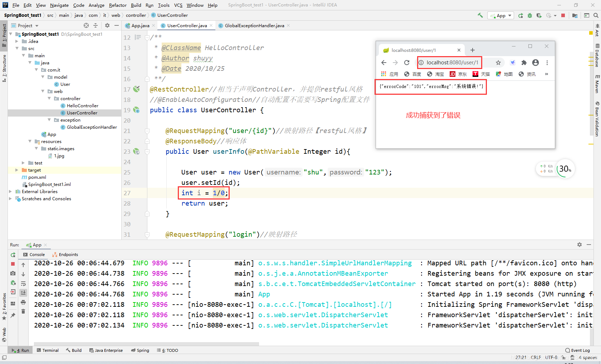Expand the .idea folder
601x364 pixels.
click(x=17, y=41)
